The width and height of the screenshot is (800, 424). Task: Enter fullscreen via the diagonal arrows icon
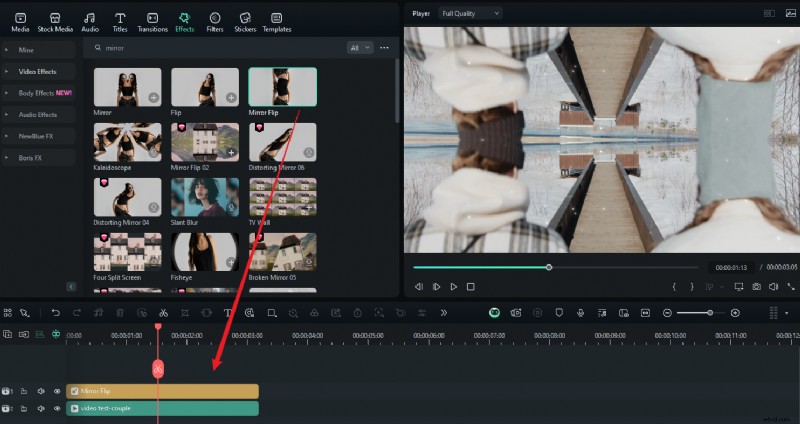coord(791,287)
